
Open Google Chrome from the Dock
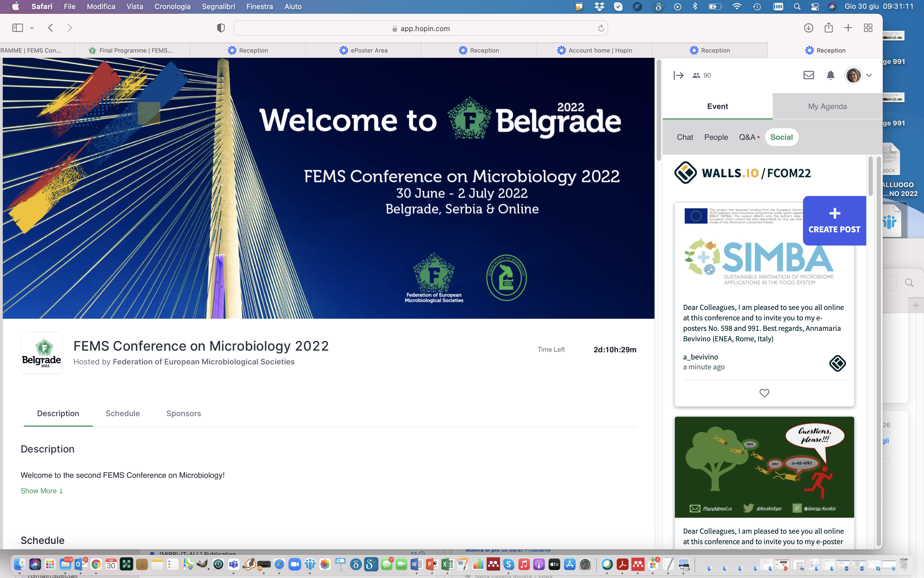(x=96, y=564)
